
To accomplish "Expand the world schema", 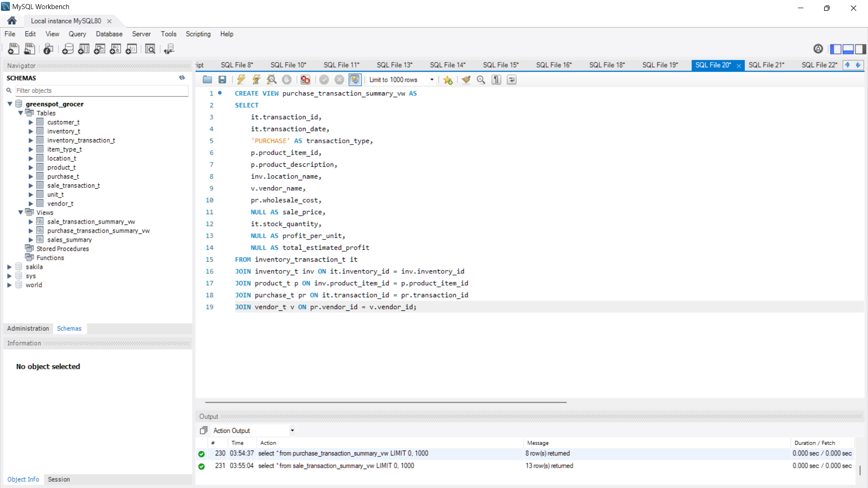I will 9,285.
